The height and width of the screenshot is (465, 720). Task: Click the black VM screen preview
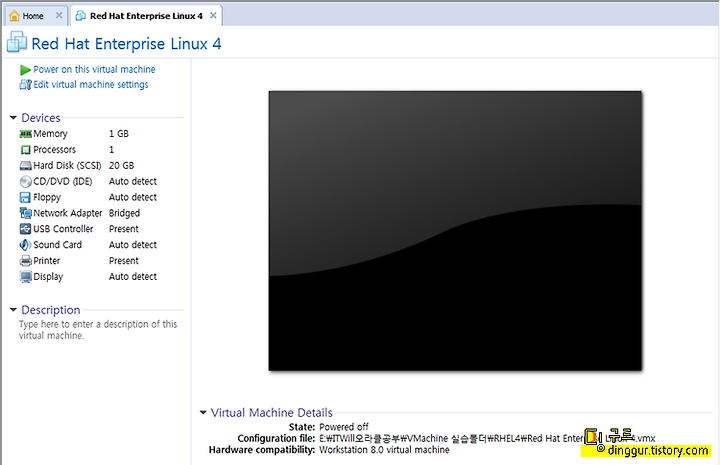coord(455,230)
